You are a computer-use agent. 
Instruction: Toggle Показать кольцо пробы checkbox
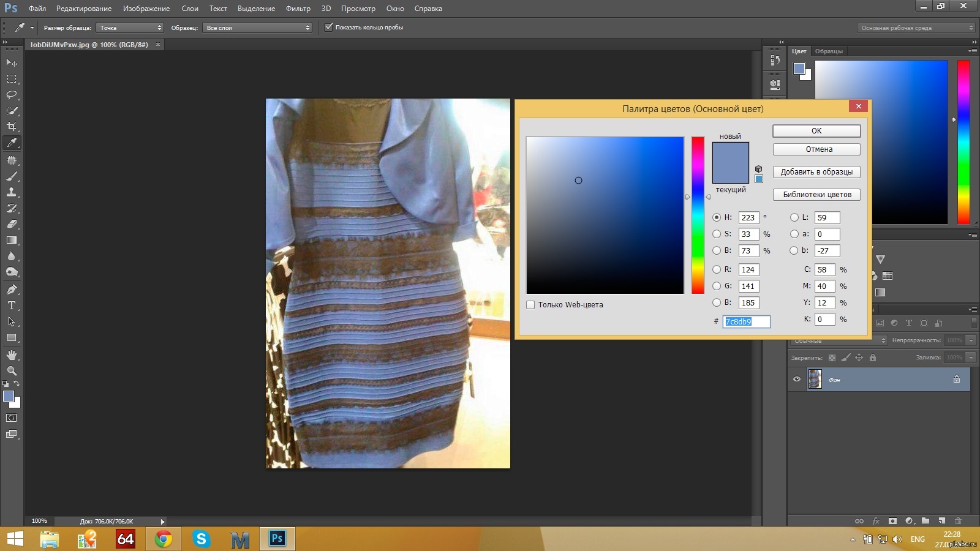pyautogui.click(x=328, y=28)
